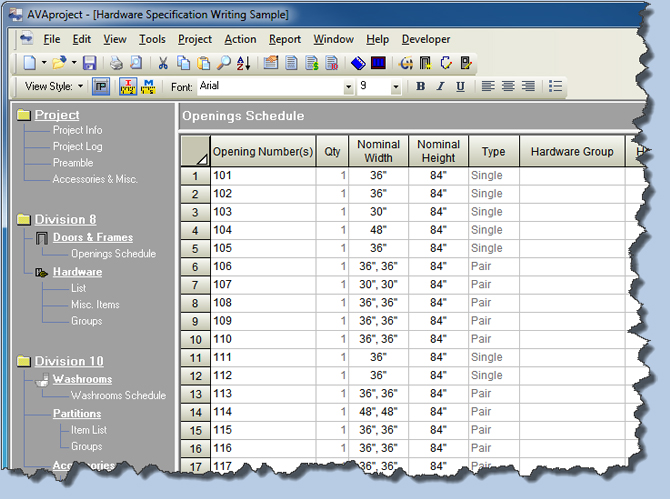Click the Hardware section icon in sidebar
The height and width of the screenshot is (499, 670).
pos(41,272)
